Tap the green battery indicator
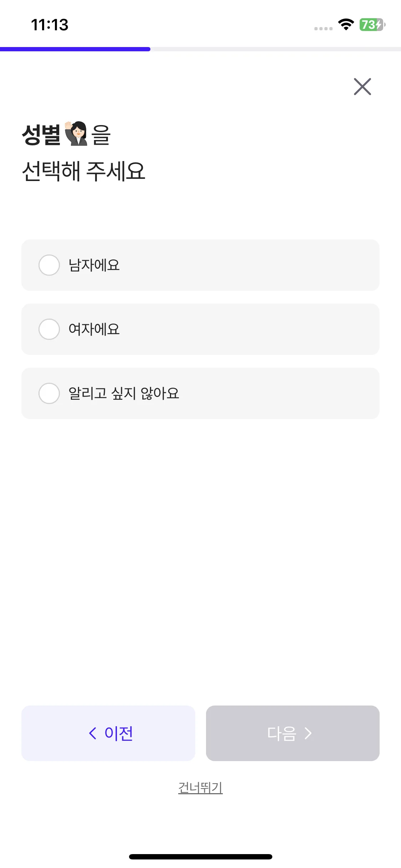The height and width of the screenshot is (868, 401). (372, 25)
